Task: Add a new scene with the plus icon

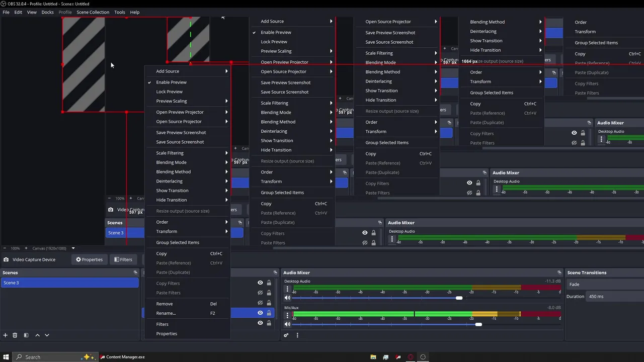Action: 6,335
